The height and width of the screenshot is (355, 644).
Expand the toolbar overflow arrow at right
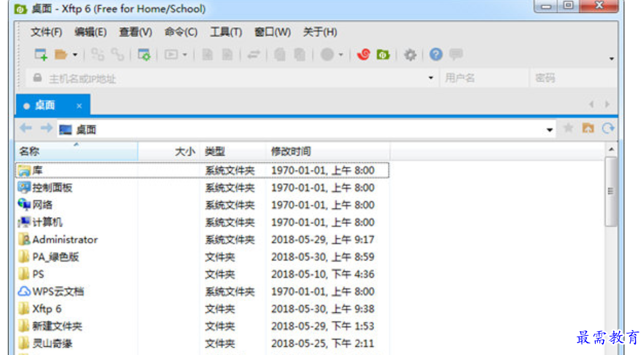[612, 59]
